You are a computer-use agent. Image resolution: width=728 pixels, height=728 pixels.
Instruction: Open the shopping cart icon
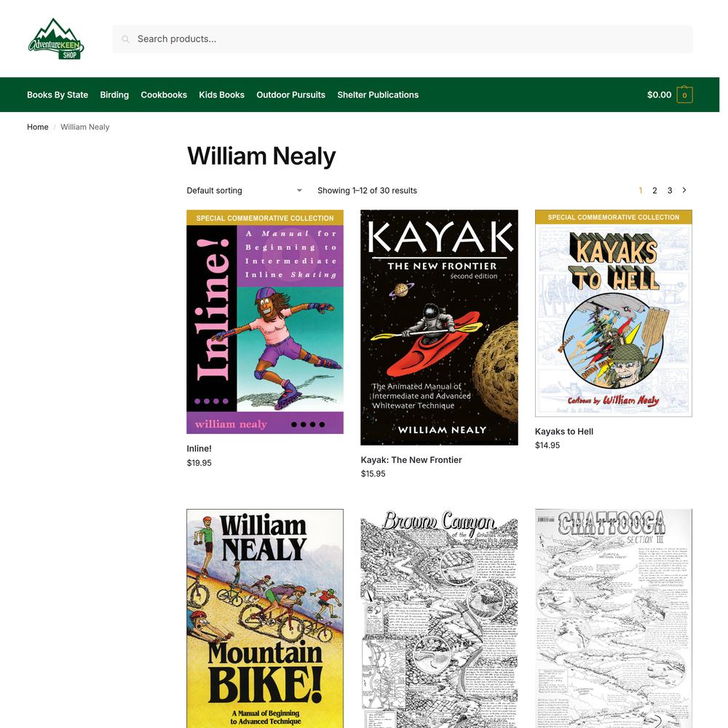tap(684, 95)
